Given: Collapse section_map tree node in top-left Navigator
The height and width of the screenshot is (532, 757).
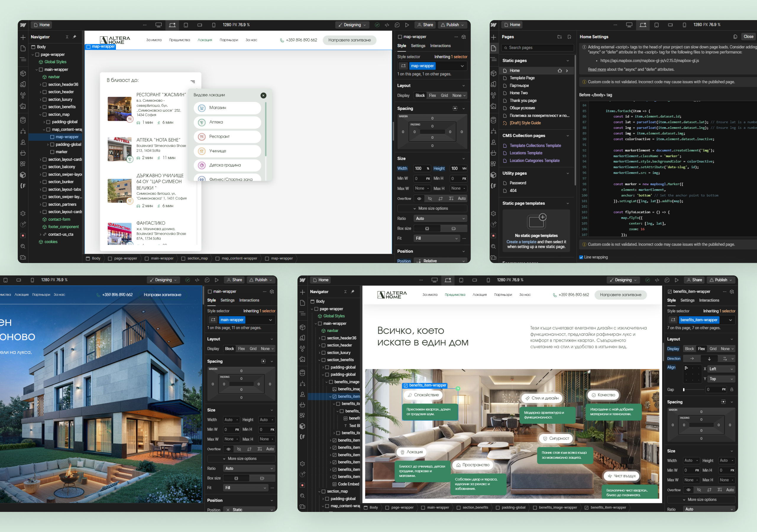Looking at the screenshot, I should point(41,115).
